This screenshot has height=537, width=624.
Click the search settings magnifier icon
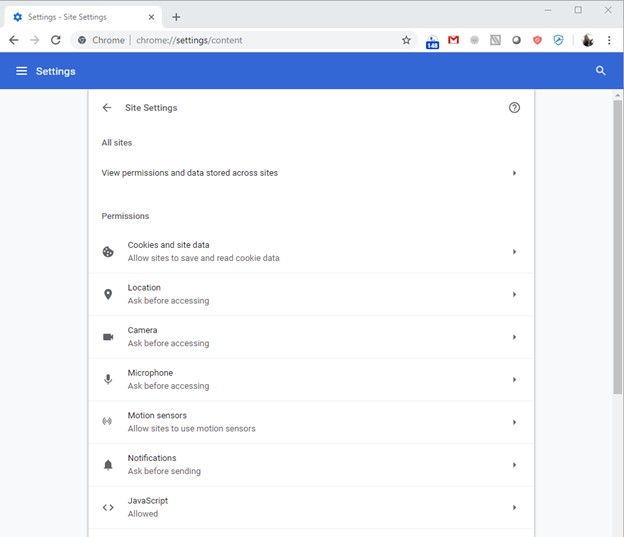601,71
